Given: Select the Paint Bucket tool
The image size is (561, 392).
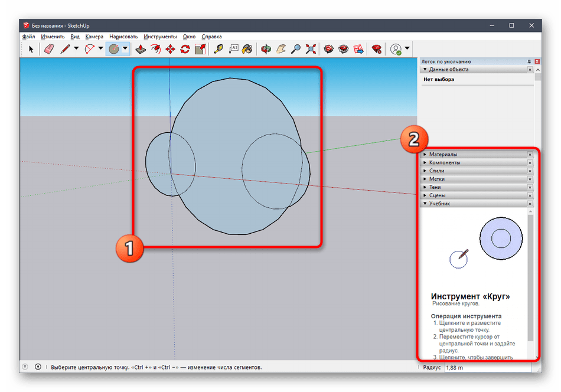Looking at the screenshot, I should pos(248,49).
